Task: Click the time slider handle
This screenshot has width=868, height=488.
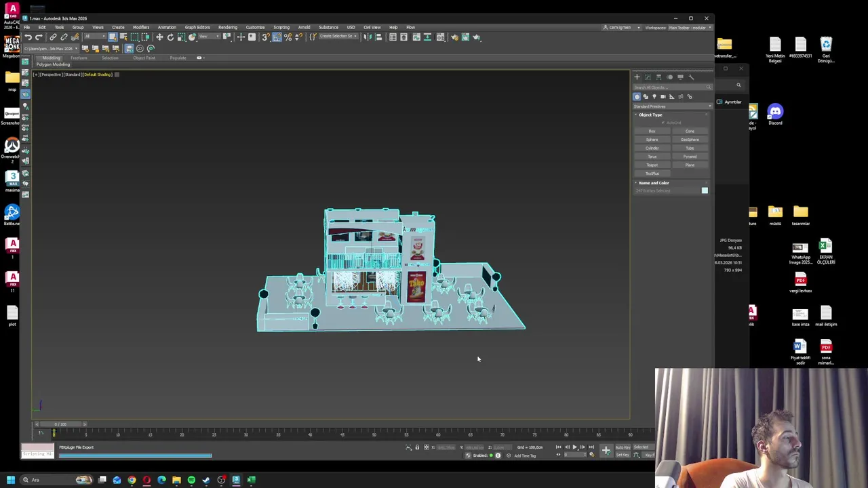Action: [61, 424]
